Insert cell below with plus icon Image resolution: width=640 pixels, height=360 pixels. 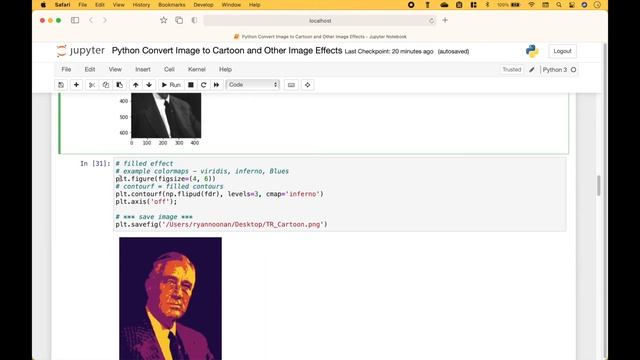tap(76, 85)
